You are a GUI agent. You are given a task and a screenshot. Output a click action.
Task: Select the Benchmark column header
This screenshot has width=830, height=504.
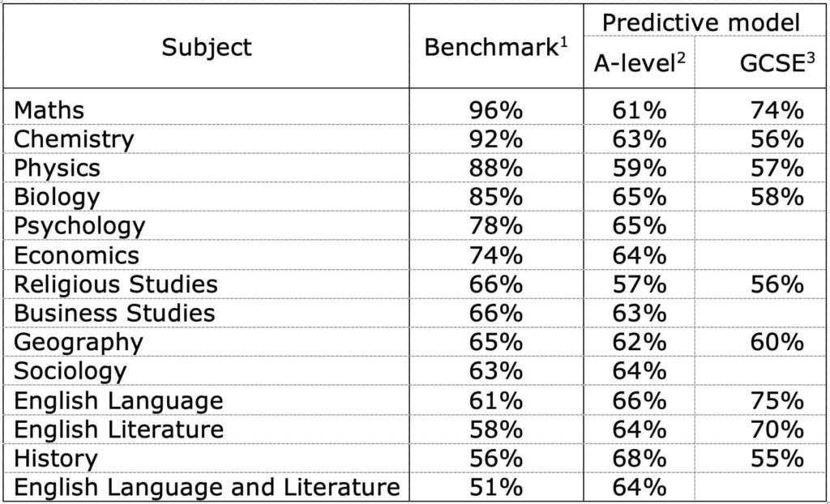coord(496,48)
